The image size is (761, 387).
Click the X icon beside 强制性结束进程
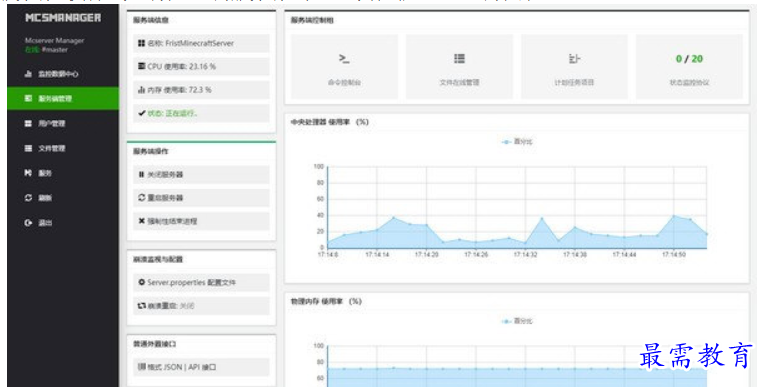pyautogui.click(x=141, y=221)
